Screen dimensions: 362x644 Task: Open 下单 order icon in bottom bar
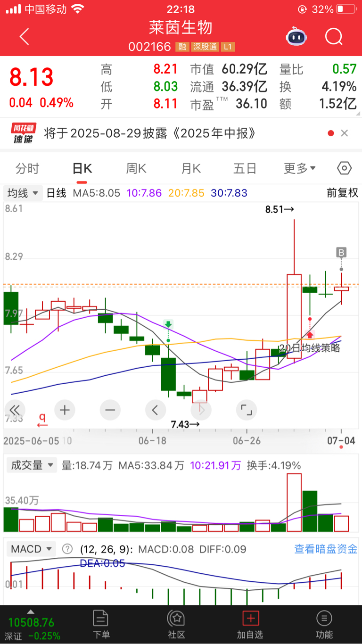(101, 624)
